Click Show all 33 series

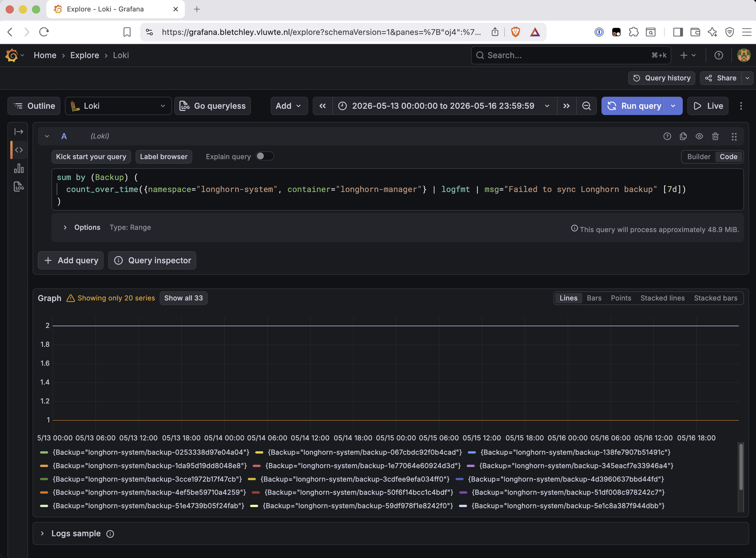point(183,298)
